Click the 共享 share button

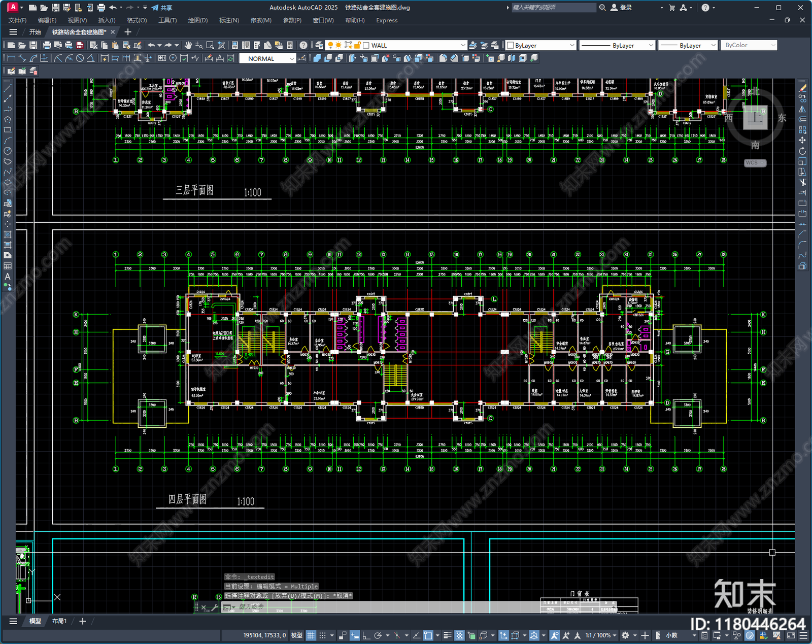coord(162,8)
